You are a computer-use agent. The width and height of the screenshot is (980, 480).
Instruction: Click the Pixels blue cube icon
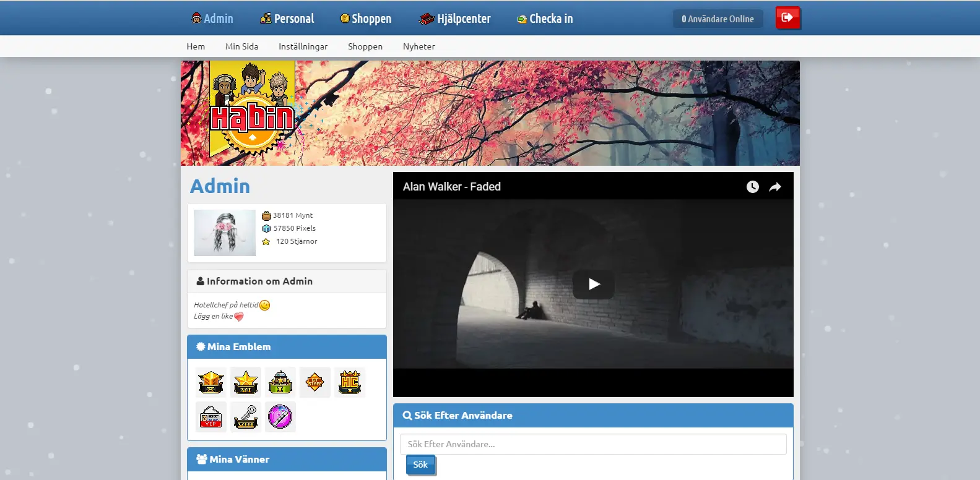[x=266, y=228]
